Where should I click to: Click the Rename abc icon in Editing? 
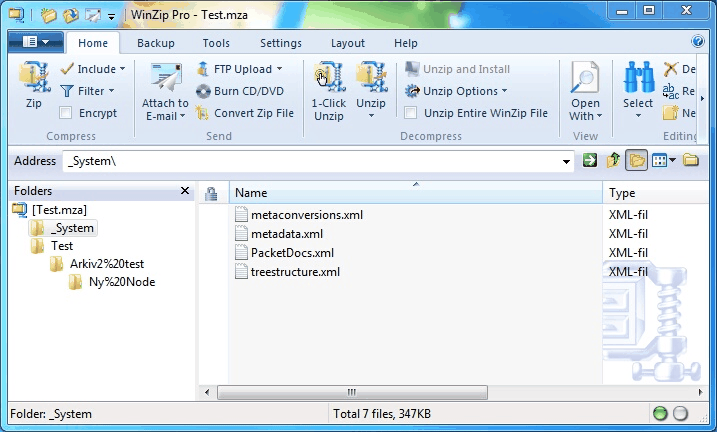[670, 91]
